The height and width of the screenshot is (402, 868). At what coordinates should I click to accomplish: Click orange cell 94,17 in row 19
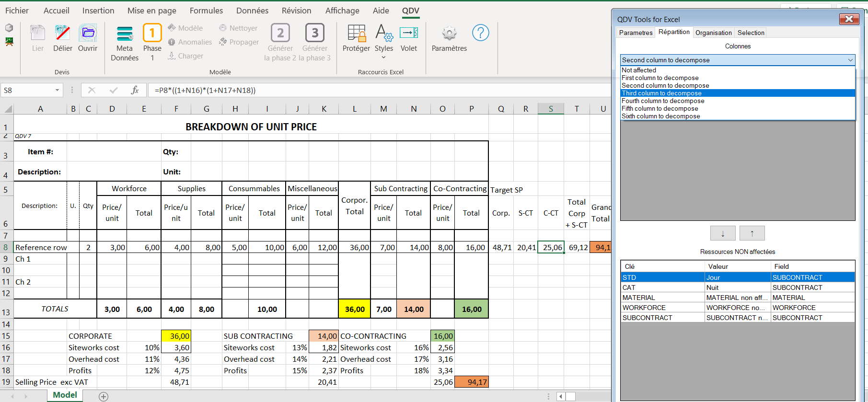tap(472, 382)
